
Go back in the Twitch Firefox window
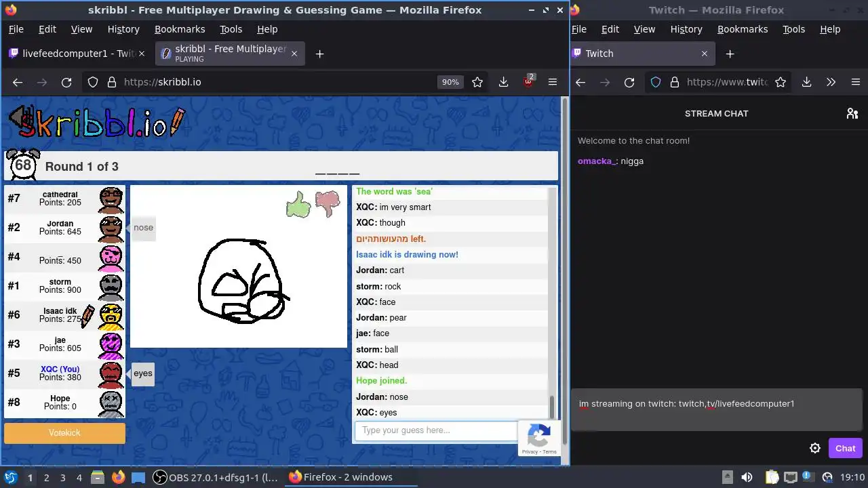click(x=580, y=82)
